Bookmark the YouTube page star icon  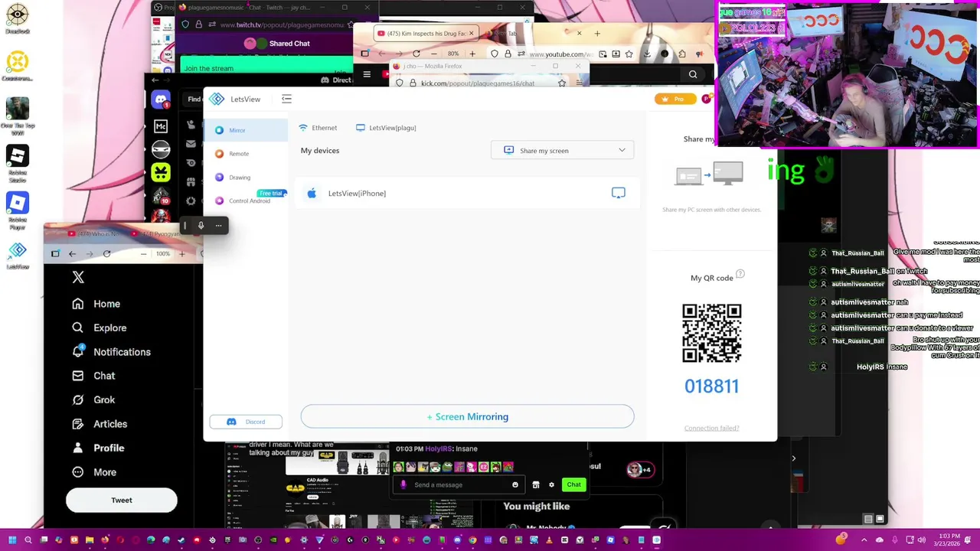629,54
